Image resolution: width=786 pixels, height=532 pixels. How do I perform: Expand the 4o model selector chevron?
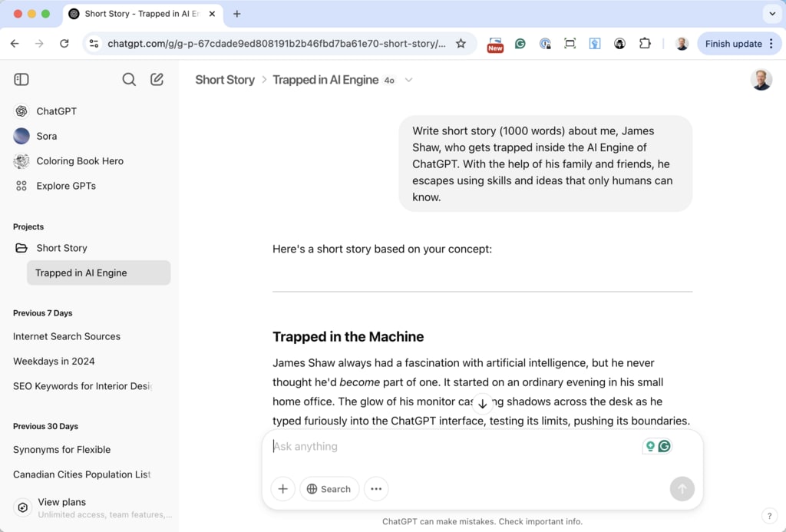click(x=408, y=80)
